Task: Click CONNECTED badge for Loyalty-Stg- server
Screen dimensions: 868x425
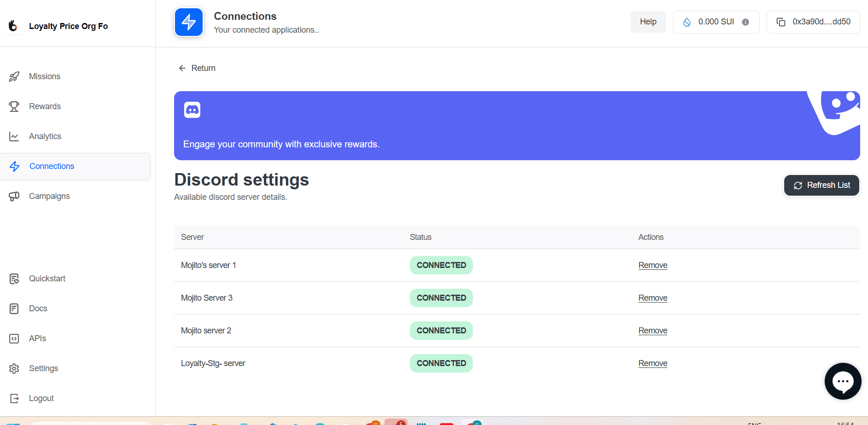Action: pos(441,363)
